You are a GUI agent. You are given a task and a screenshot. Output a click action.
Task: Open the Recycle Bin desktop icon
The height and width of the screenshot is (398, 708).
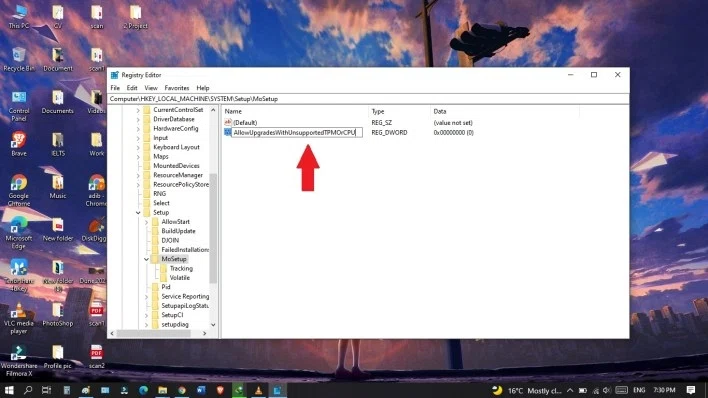pos(19,59)
